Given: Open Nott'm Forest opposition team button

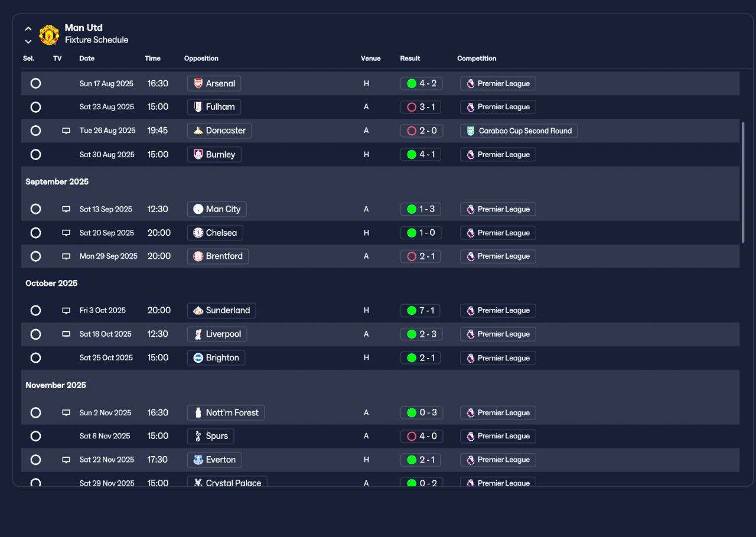Looking at the screenshot, I should pos(226,412).
